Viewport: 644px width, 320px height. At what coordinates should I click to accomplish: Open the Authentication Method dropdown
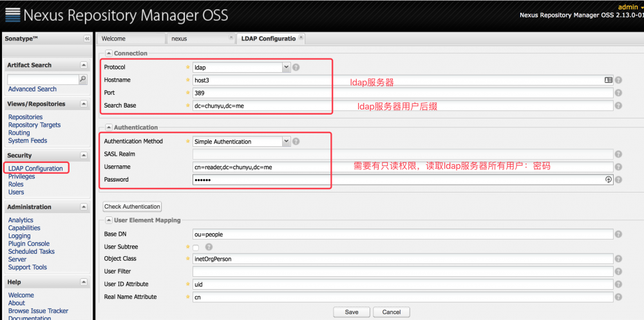tap(287, 141)
